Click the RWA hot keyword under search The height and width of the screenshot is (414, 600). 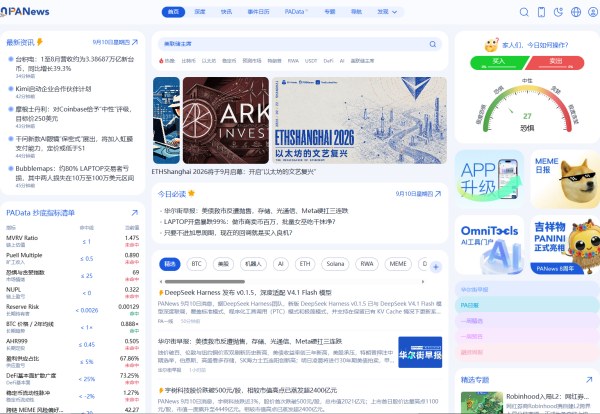(293, 61)
